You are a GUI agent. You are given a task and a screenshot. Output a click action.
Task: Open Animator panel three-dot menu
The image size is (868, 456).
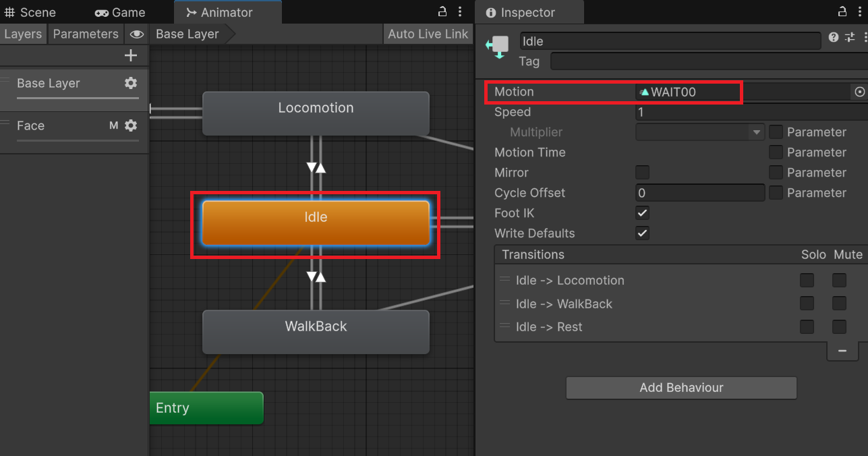pyautogui.click(x=460, y=12)
